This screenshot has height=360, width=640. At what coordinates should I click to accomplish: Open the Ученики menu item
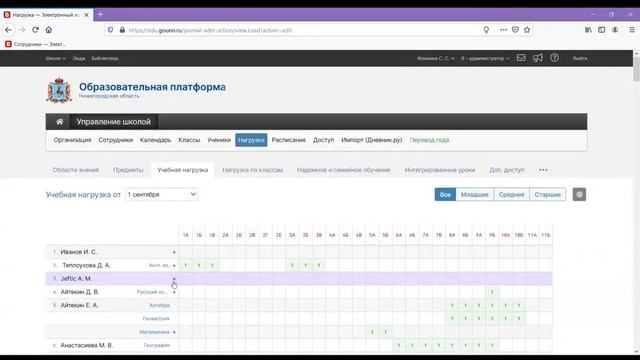(219, 140)
